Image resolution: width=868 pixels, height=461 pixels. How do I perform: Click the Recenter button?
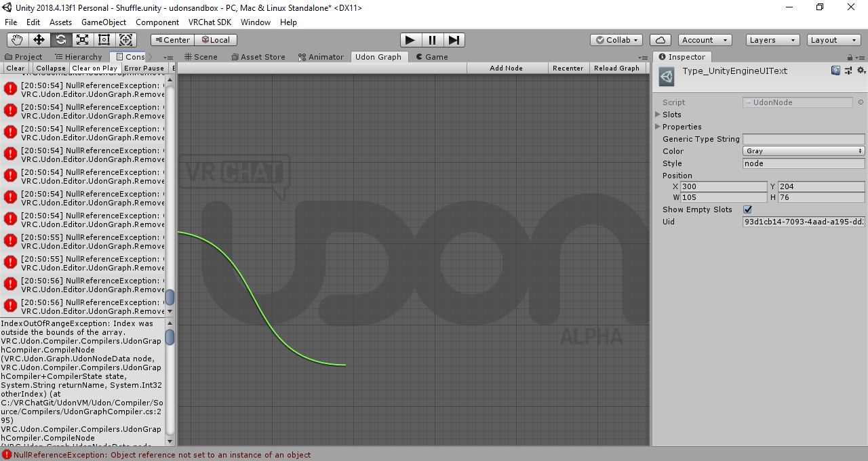point(568,68)
